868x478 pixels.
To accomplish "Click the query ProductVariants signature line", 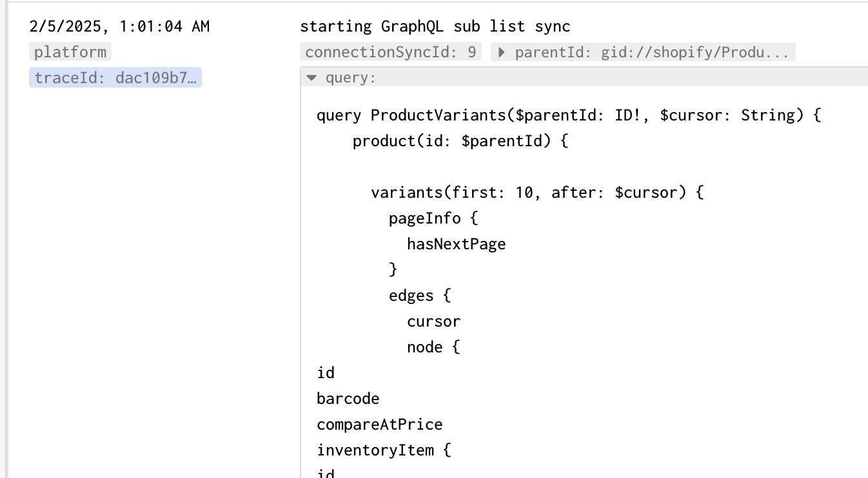I will point(568,115).
